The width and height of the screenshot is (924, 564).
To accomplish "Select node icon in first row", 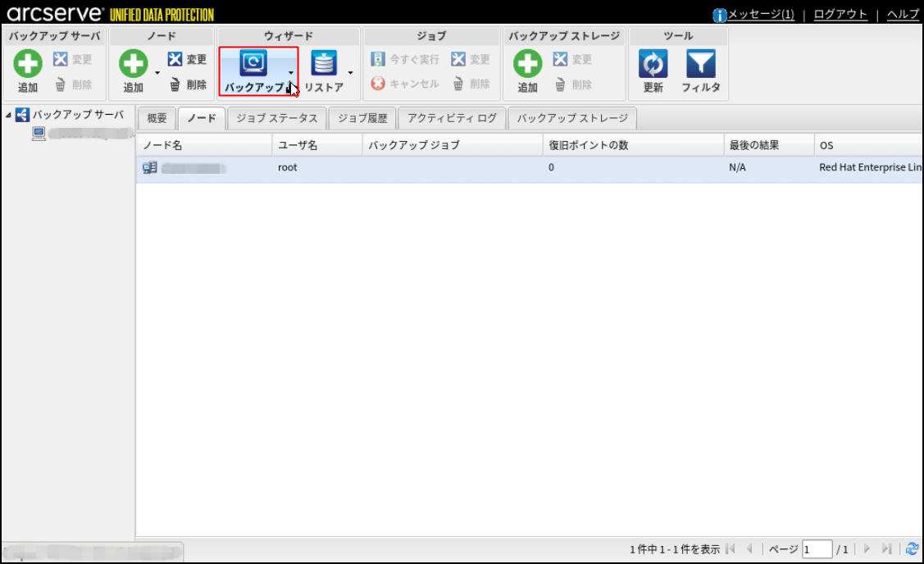I will click(150, 167).
